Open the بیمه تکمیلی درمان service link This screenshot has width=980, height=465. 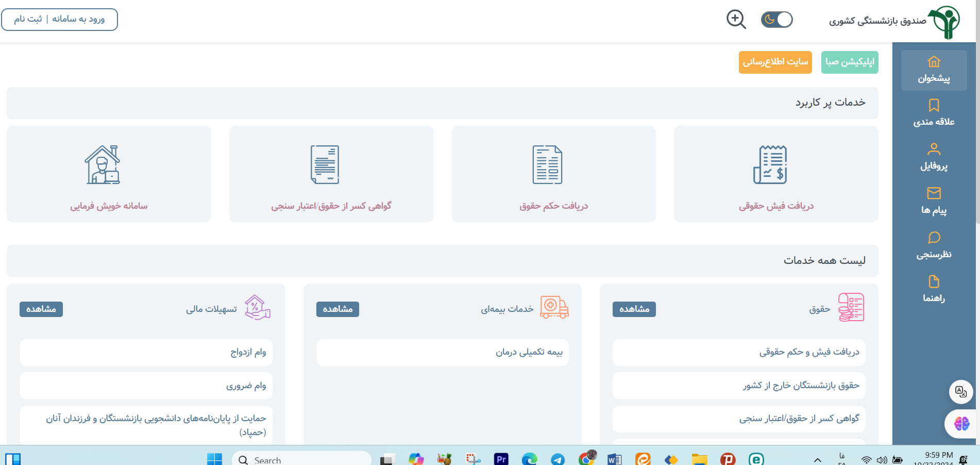[x=442, y=352]
